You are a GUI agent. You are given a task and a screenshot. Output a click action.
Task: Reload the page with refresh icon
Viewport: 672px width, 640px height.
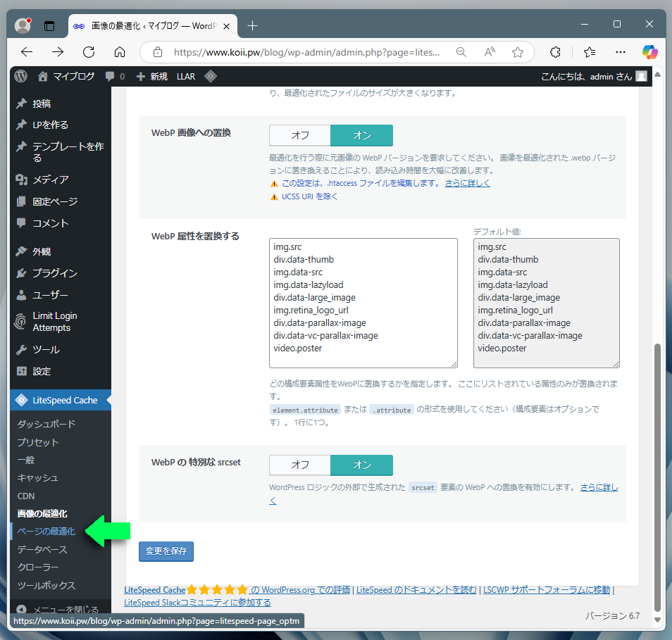tap(89, 52)
